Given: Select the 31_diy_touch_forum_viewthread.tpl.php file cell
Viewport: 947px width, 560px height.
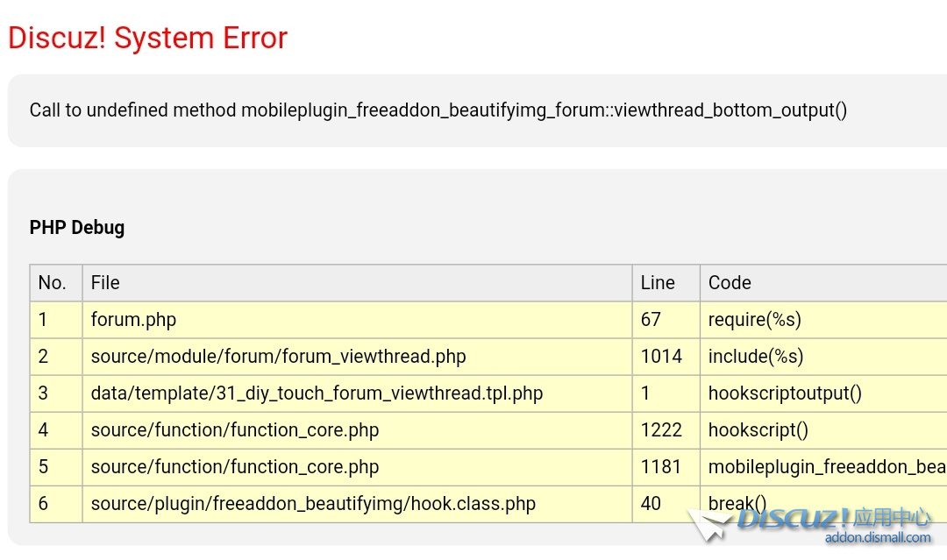Looking at the screenshot, I should click(357, 393).
